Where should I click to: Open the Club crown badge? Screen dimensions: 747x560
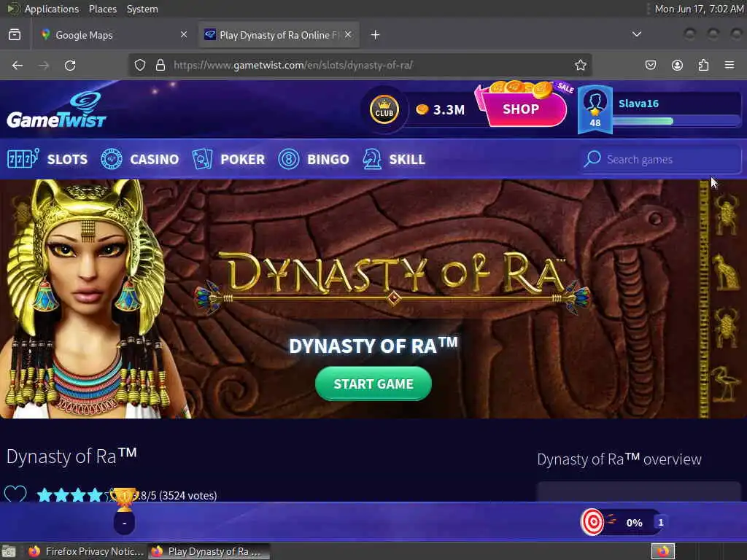coord(384,109)
